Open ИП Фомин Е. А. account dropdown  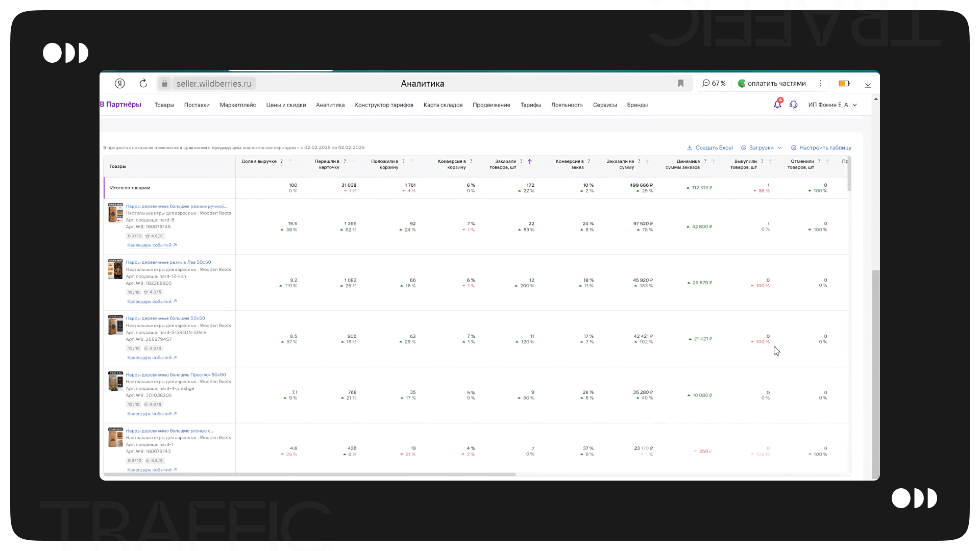832,105
